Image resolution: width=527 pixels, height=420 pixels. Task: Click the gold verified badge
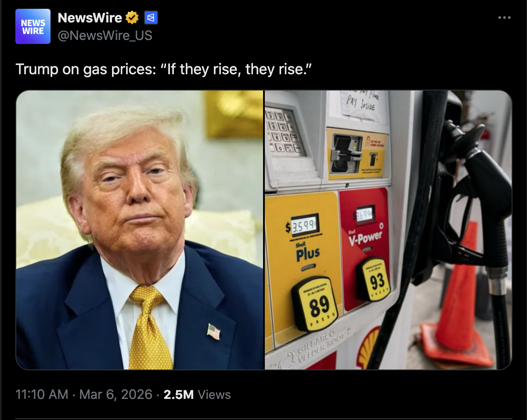132,18
